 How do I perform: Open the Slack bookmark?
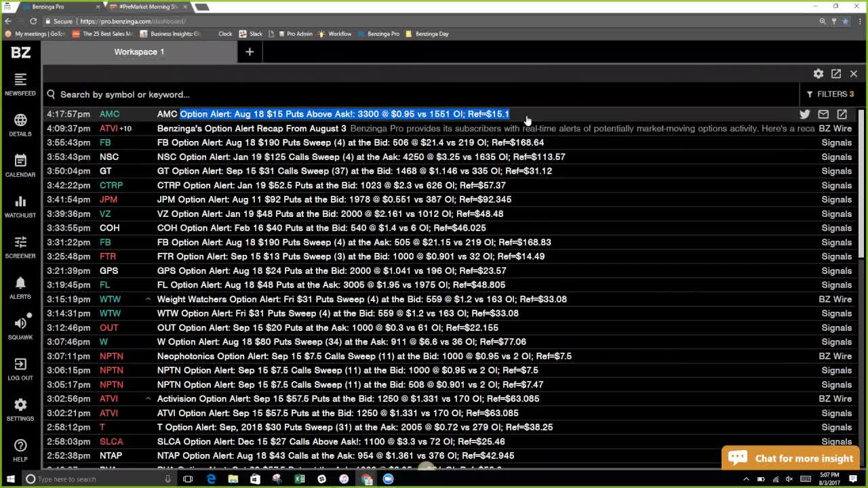coord(251,34)
